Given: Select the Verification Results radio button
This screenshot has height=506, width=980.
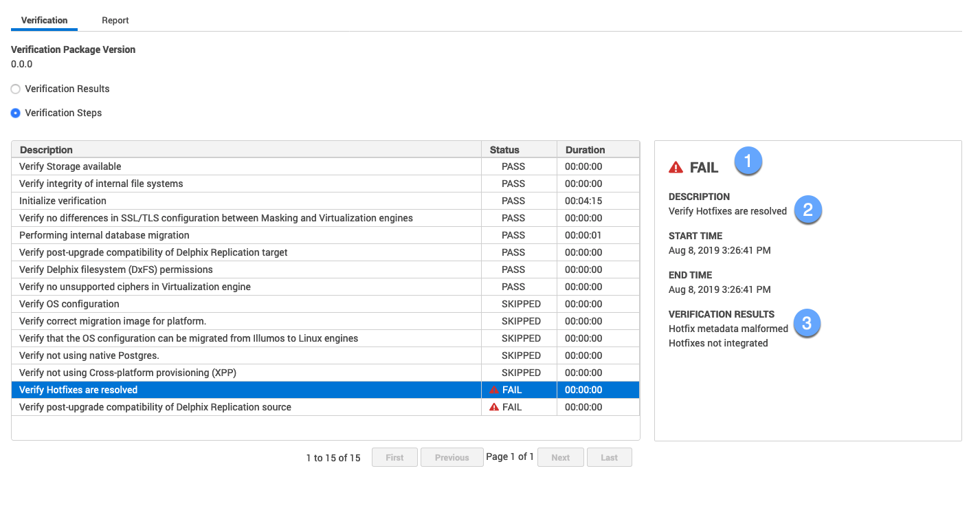Looking at the screenshot, I should pyautogui.click(x=16, y=89).
